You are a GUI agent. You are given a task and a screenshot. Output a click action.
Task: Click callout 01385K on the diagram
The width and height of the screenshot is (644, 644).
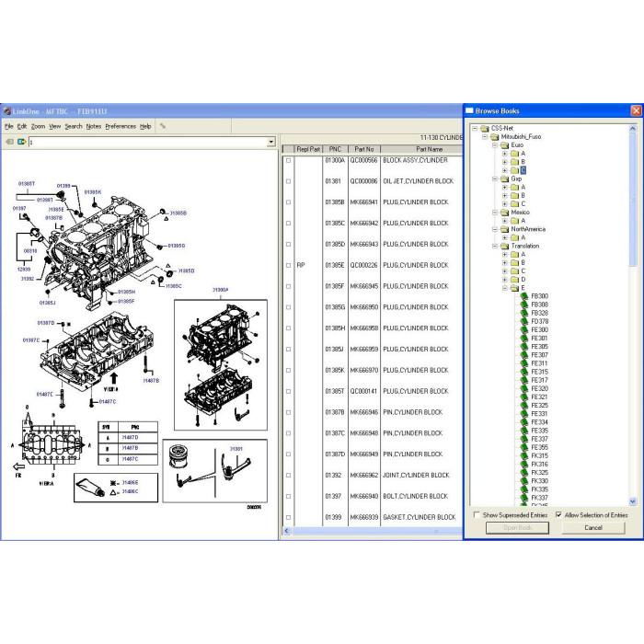click(x=92, y=191)
